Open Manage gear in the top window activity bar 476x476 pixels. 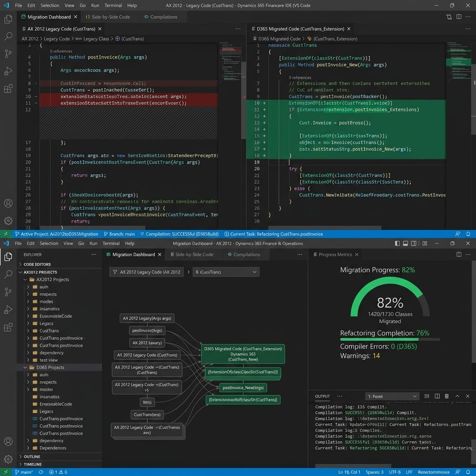click(x=8, y=221)
